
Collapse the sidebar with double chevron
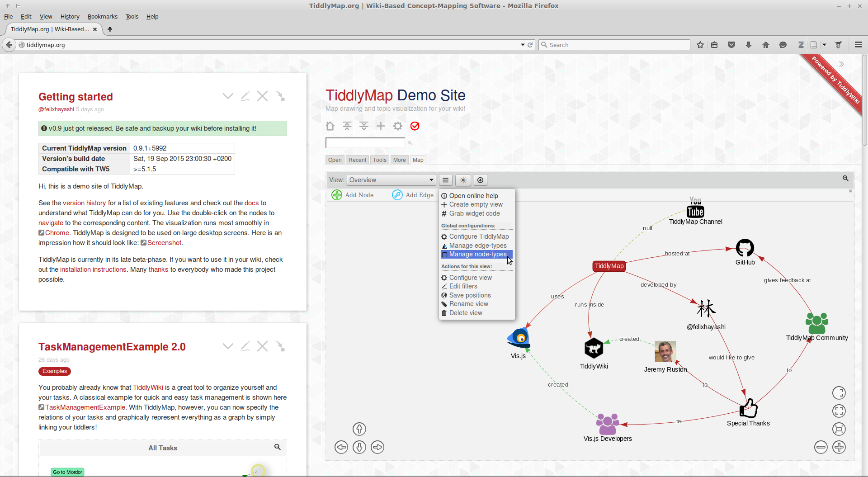(x=841, y=64)
